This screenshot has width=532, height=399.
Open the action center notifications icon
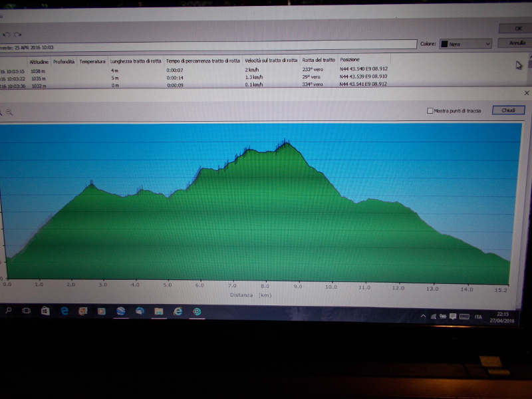(x=453, y=317)
